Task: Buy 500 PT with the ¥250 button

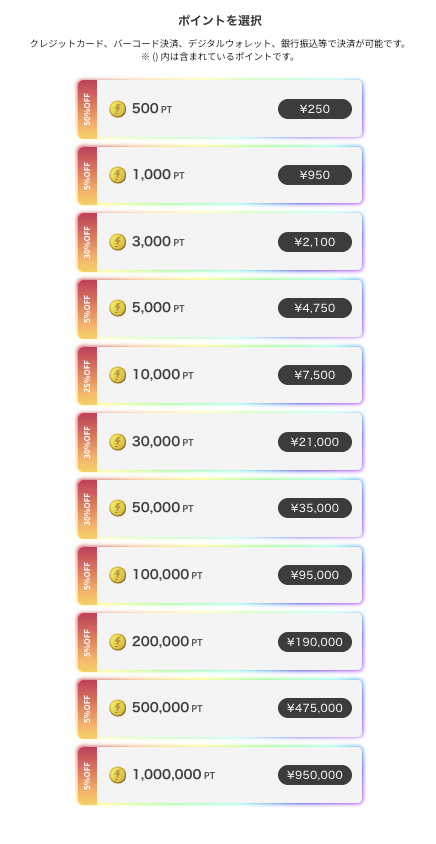Action: pos(315,109)
